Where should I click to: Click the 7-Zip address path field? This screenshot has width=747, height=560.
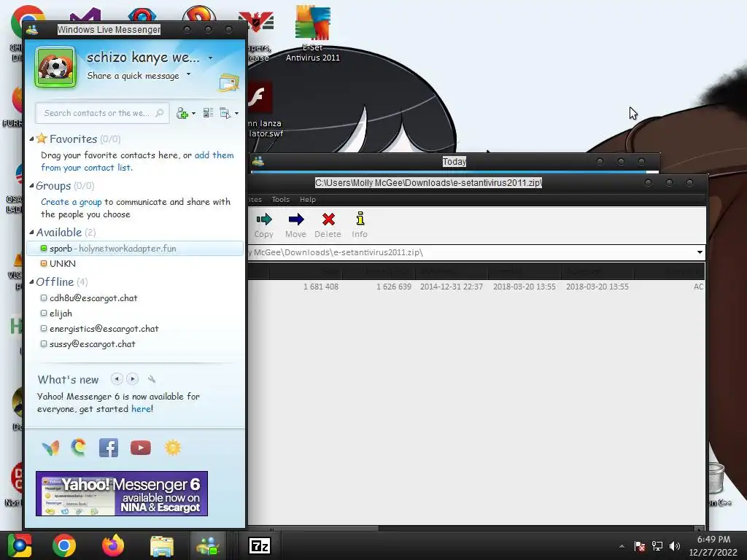pyautogui.click(x=471, y=252)
